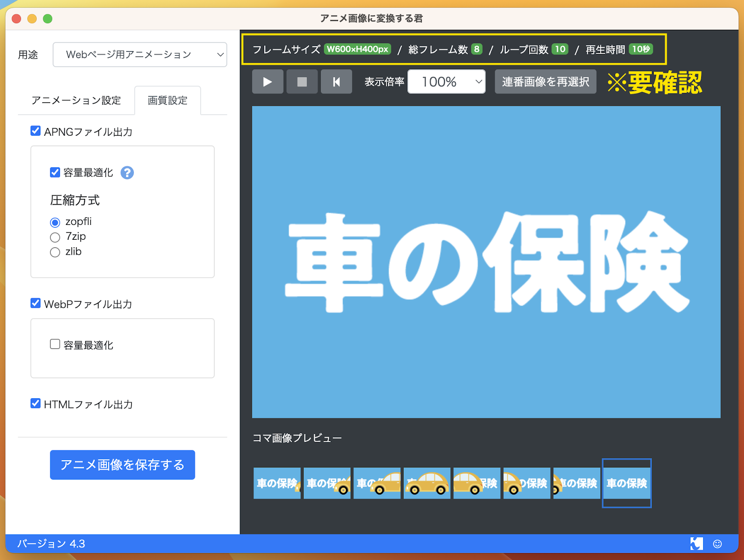The width and height of the screenshot is (744, 560).
Task: Expand the 表示倍率 100% dropdown
Action: [446, 82]
